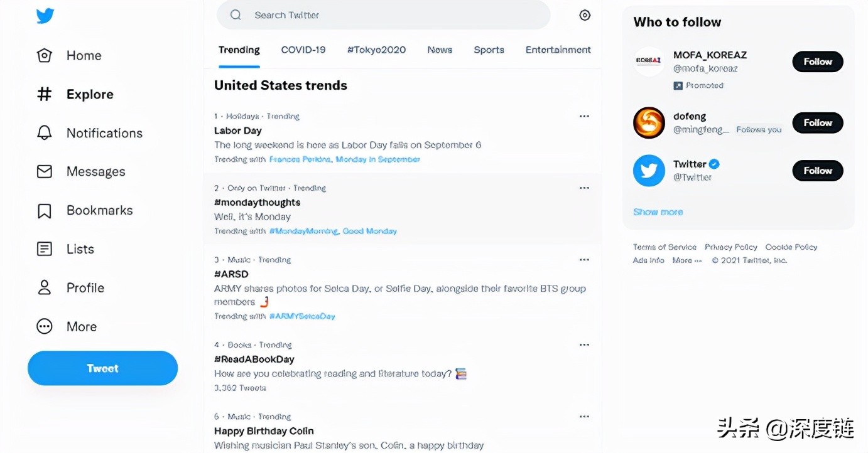Open Notifications label in the sidebar
Screen dimensions: 868x453
point(104,133)
